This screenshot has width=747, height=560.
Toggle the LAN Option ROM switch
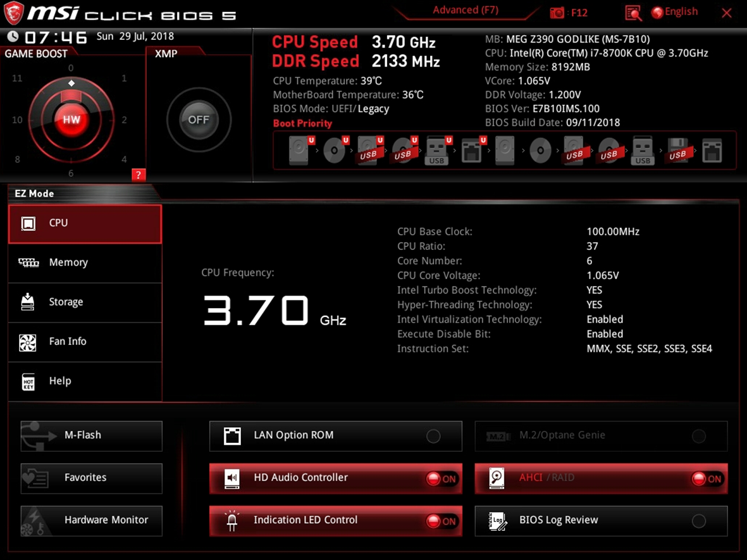pos(433,435)
